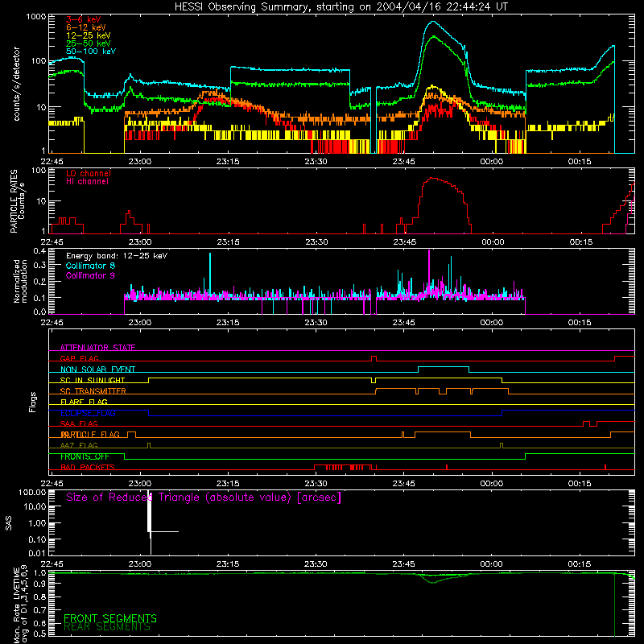Click '0.3' tick on the modulation axis
The width and height of the screenshot is (644, 644).
[x=39, y=265]
